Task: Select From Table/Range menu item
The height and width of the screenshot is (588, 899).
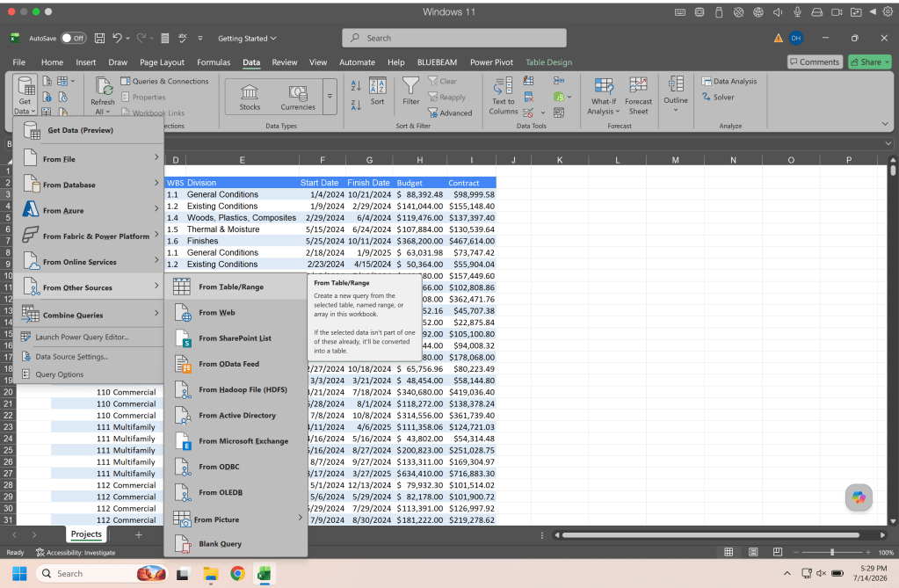Action: point(236,287)
